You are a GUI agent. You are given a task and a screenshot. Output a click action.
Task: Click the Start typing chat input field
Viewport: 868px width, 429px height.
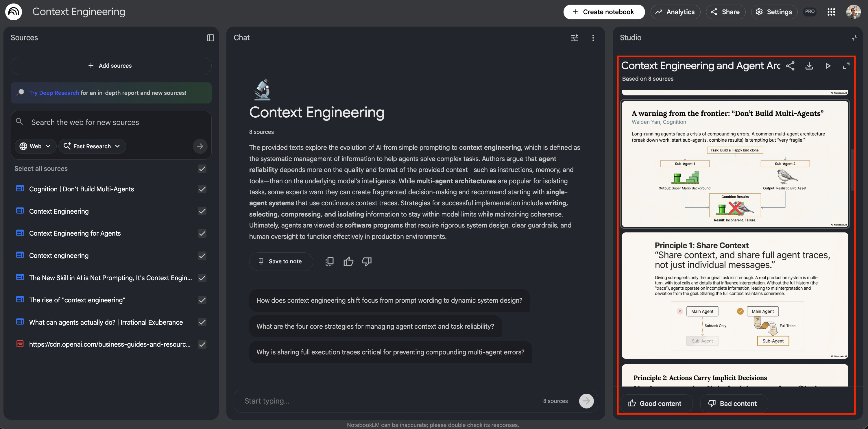[x=371, y=401]
